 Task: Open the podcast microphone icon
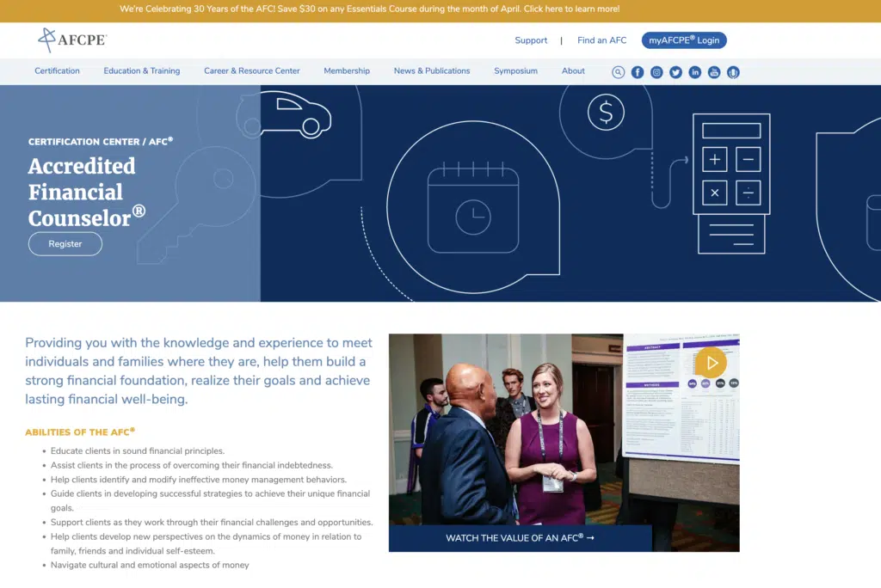click(733, 72)
